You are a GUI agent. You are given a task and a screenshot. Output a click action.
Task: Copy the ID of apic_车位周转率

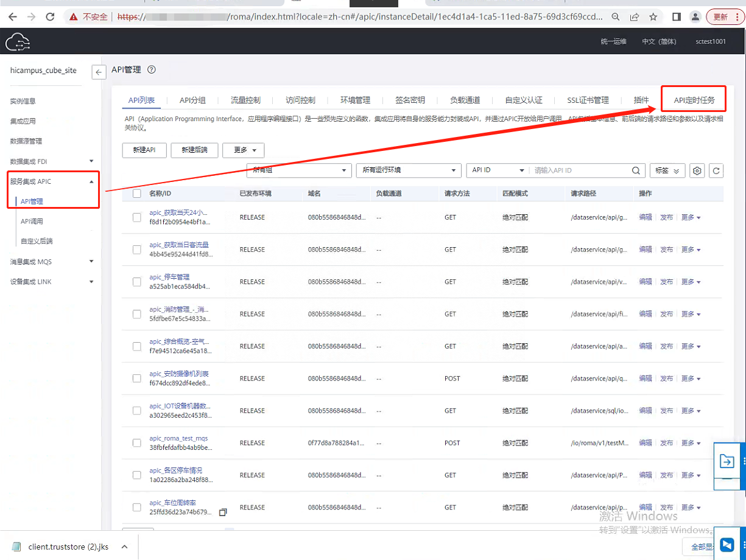click(x=223, y=513)
